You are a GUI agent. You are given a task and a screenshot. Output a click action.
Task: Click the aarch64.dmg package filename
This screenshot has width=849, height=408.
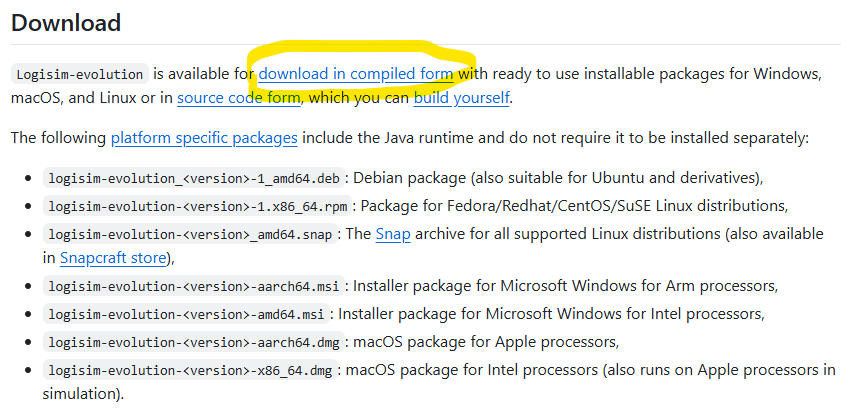195,342
